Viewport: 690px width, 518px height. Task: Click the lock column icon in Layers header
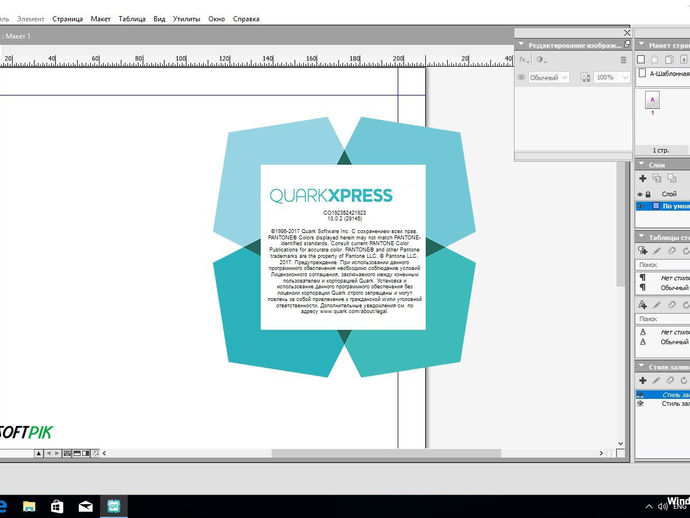[x=648, y=195]
